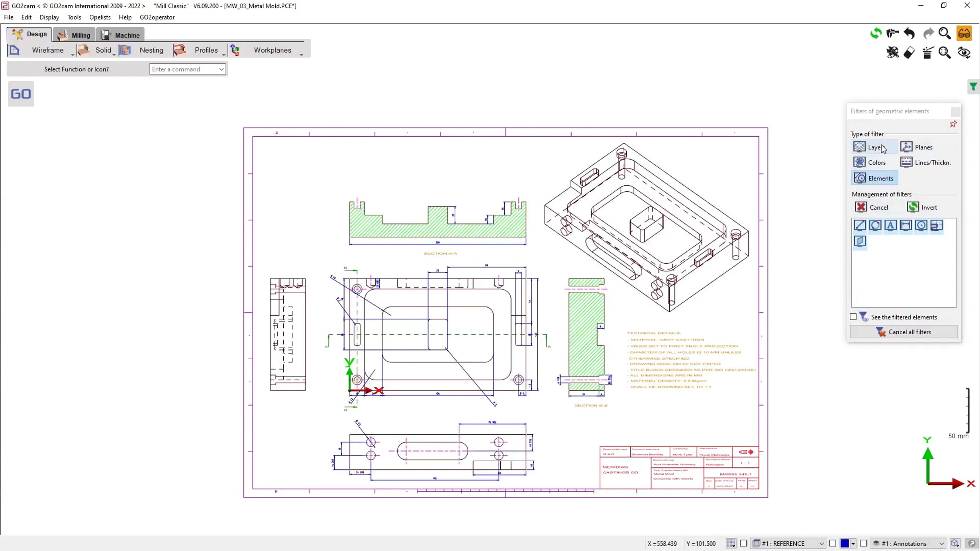Click the grayed redo arrow
Image resolution: width=980 pixels, height=551 pixels.
pyautogui.click(x=928, y=33)
